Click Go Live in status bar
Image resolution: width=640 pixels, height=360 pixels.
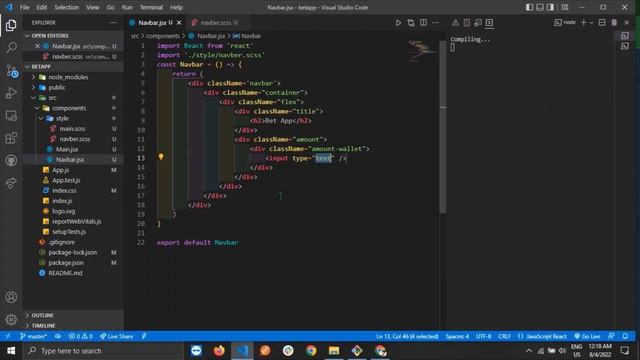(587, 336)
